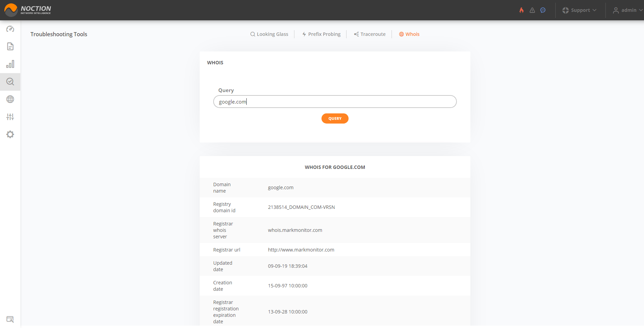The height and width of the screenshot is (328, 644).
Task: Click the updated date 09-09-19 18:39:04
Action: coord(288,266)
